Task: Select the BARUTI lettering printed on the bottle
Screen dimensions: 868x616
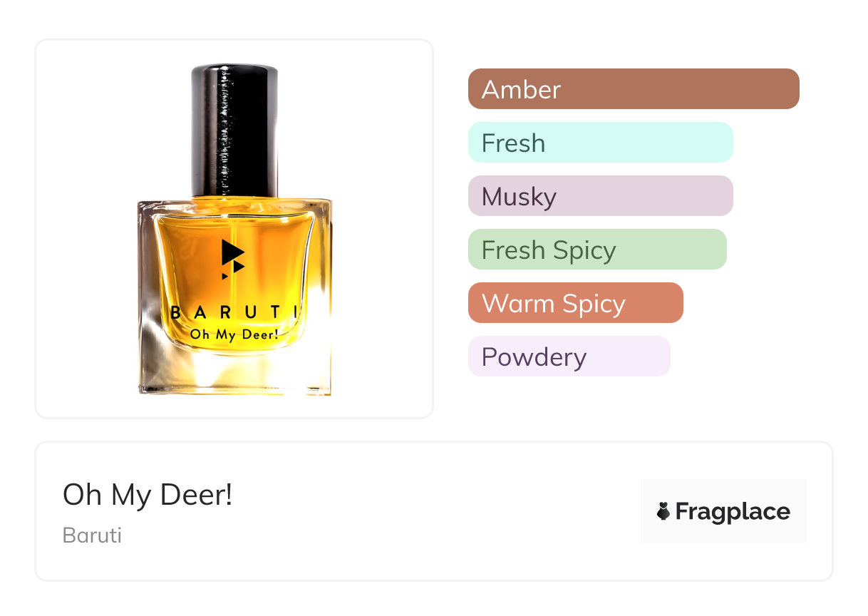Action: 234,312
